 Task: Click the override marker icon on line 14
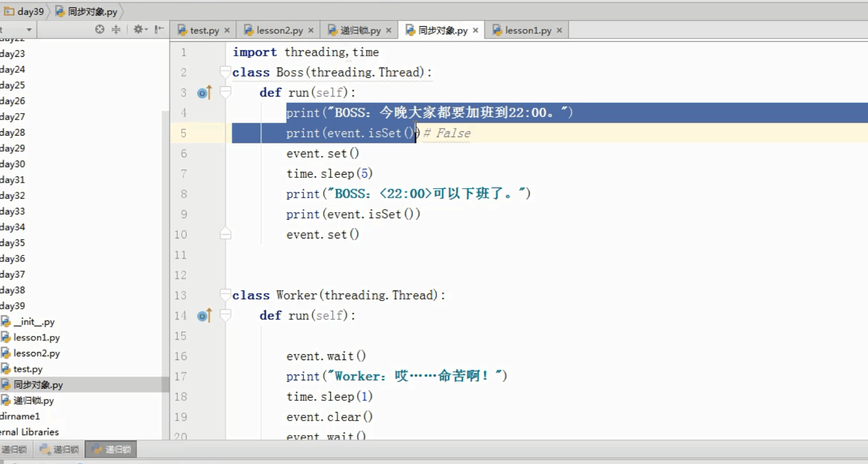(x=204, y=316)
